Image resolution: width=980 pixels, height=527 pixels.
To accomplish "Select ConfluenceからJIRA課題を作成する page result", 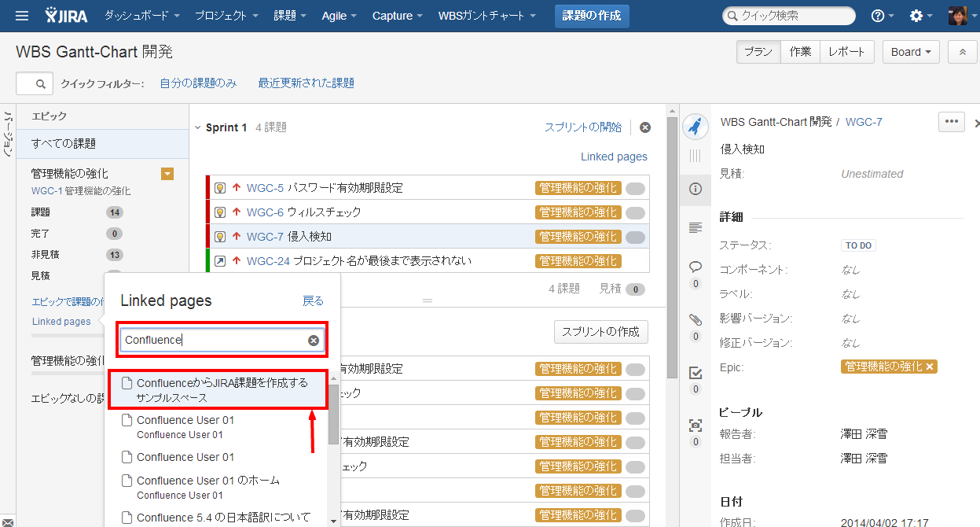I will 218,390.
